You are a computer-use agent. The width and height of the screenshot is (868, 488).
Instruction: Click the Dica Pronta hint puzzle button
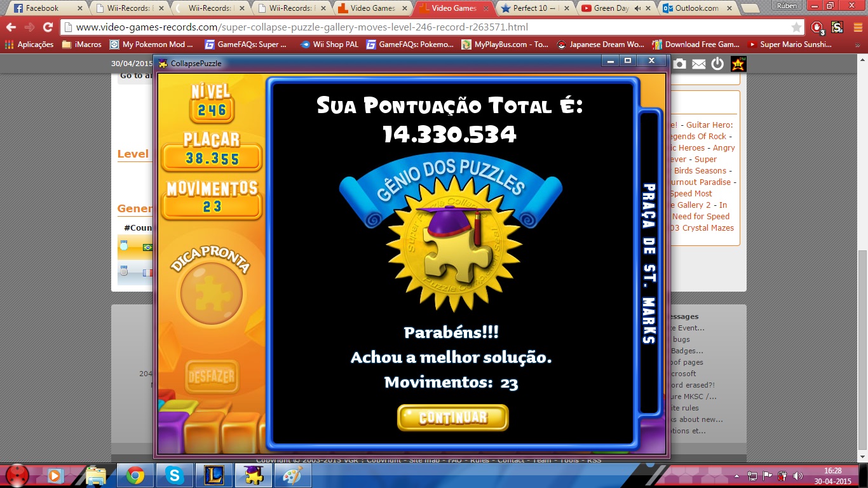tap(211, 294)
